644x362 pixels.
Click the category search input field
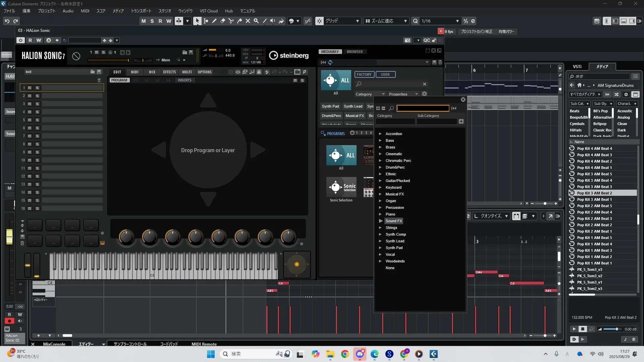click(422, 108)
